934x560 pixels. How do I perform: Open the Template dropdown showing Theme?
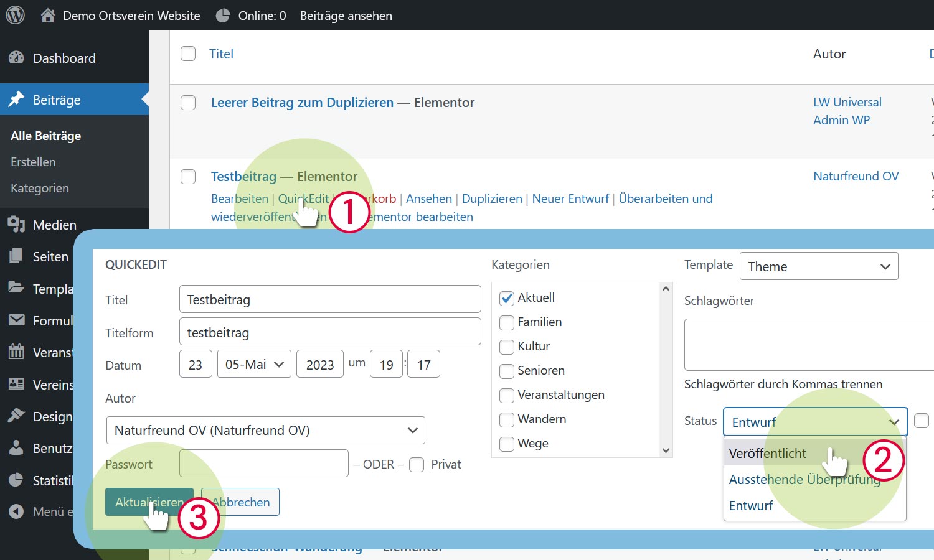819,266
